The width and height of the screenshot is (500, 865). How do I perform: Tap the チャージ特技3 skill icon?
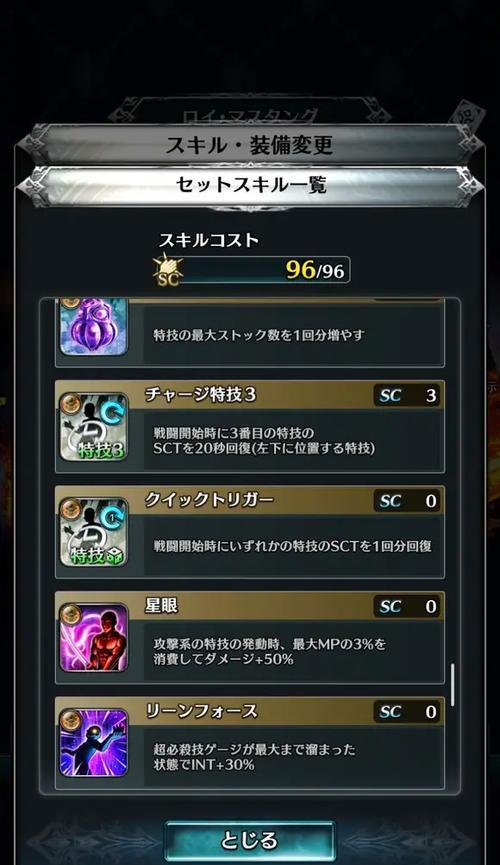94,427
